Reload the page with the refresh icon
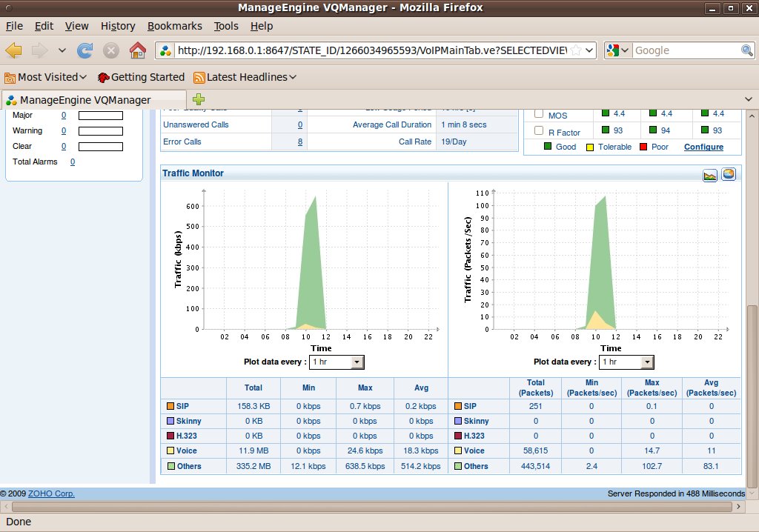Screen dimensions: 759x532 point(84,50)
